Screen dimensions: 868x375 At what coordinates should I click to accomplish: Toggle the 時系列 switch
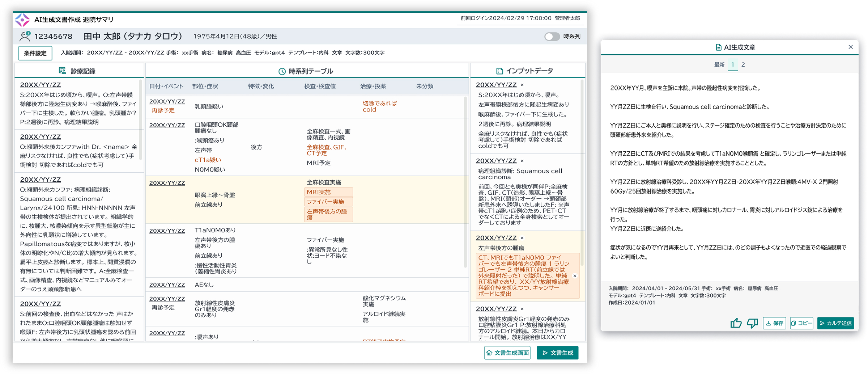552,37
